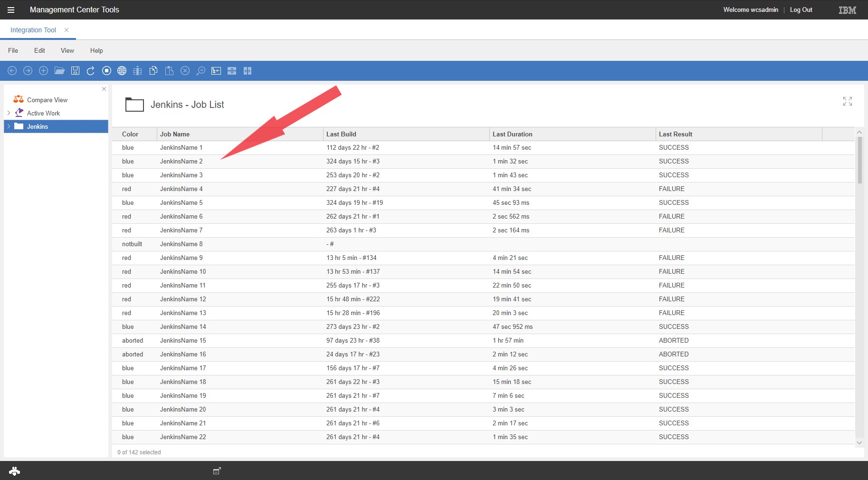Click the compare columns toolbar icon

point(138,71)
